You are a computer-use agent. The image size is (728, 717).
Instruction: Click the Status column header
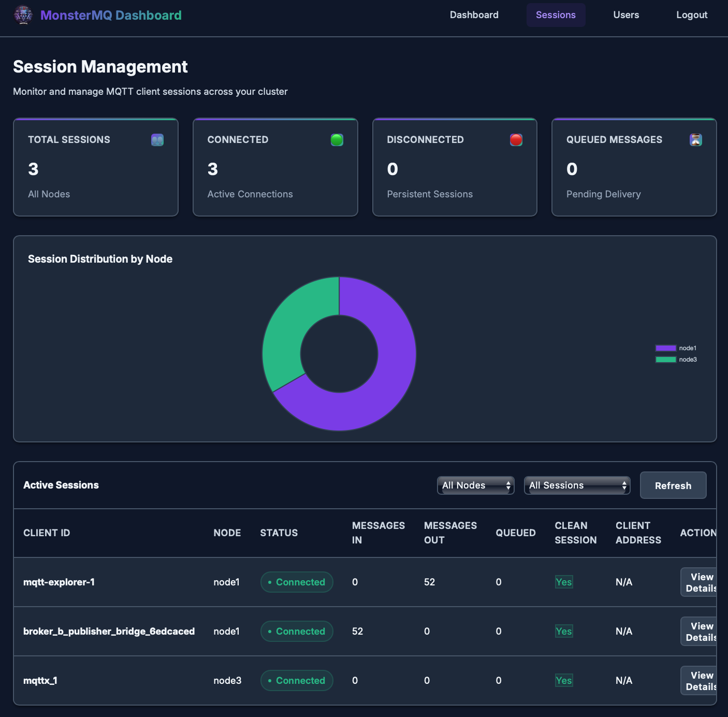pyautogui.click(x=279, y=533)
